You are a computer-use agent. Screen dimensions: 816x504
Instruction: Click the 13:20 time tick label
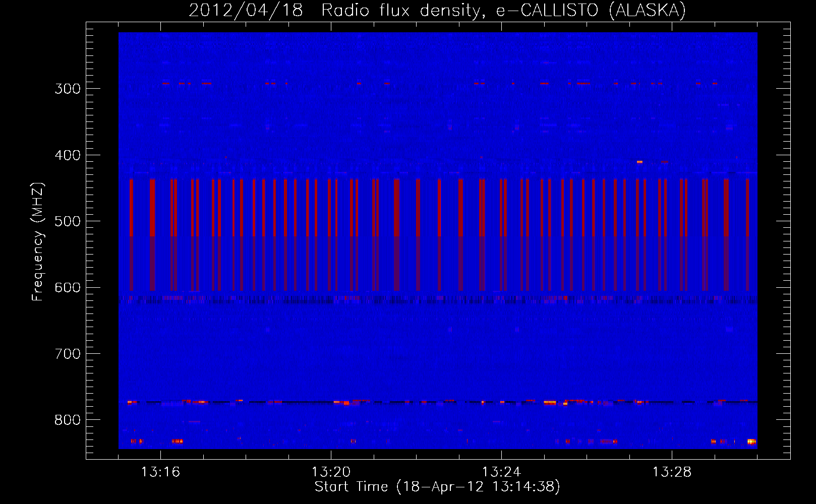tap(331, 472)
